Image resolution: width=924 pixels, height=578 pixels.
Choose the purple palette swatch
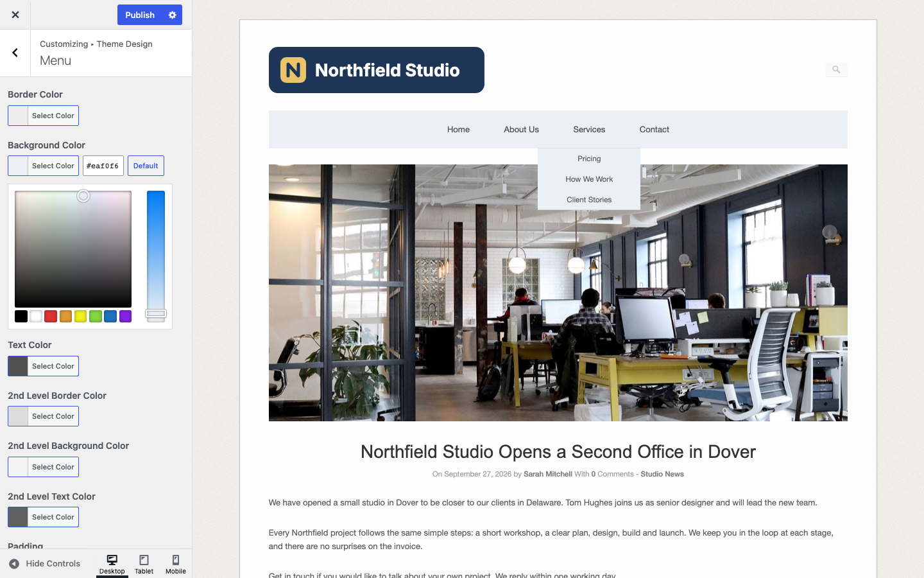click(x=125, y=316)
